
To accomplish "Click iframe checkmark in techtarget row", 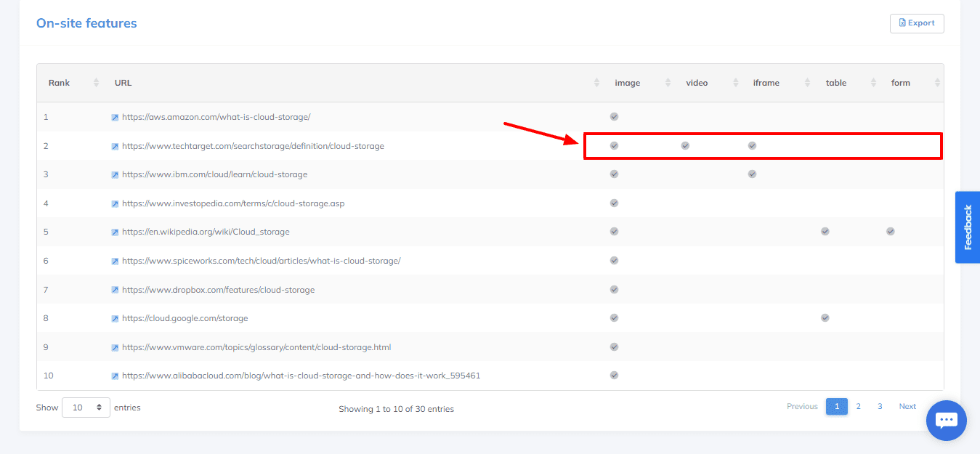I will [752, 145].
